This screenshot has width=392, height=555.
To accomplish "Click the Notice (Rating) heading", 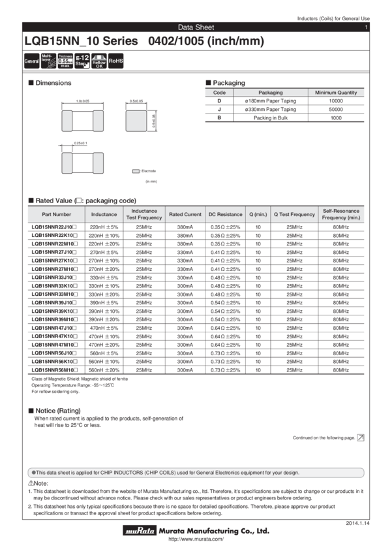I will (x=55, y=411).
